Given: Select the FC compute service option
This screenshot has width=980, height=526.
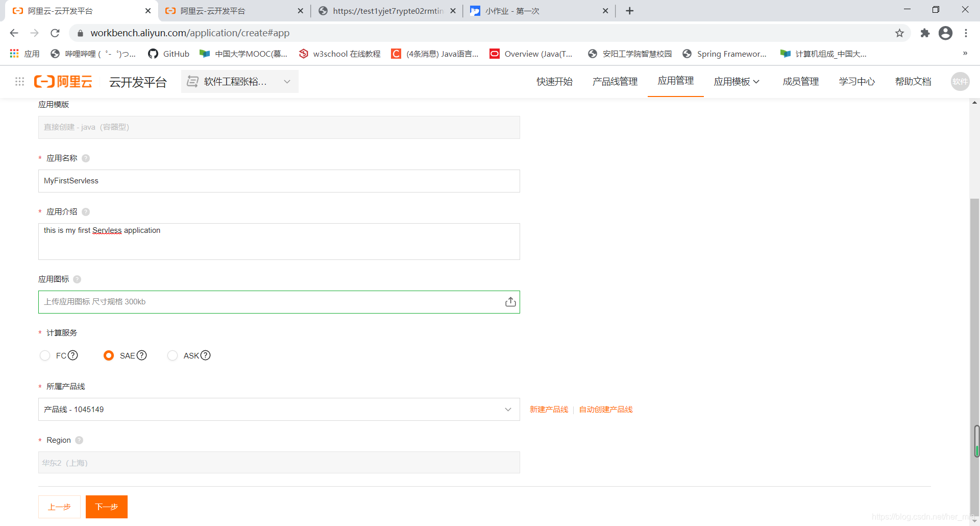Looking at the screenshot, I should click(45, 355).
